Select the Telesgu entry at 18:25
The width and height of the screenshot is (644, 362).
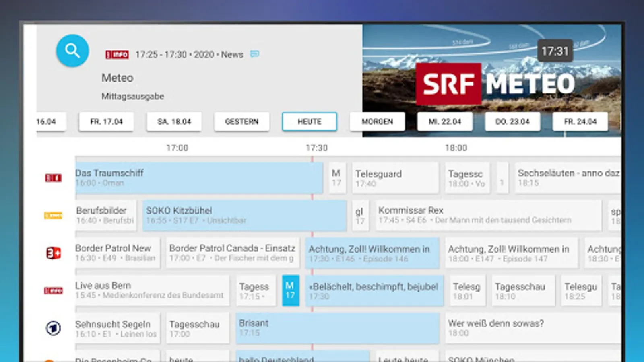[581, 290]
